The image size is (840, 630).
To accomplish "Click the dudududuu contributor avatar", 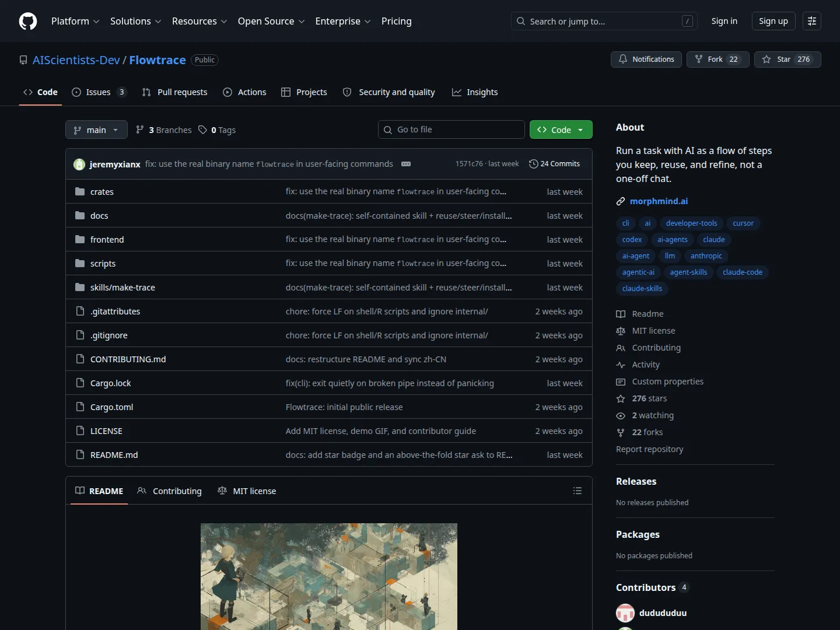I will (x=625, y=613).
